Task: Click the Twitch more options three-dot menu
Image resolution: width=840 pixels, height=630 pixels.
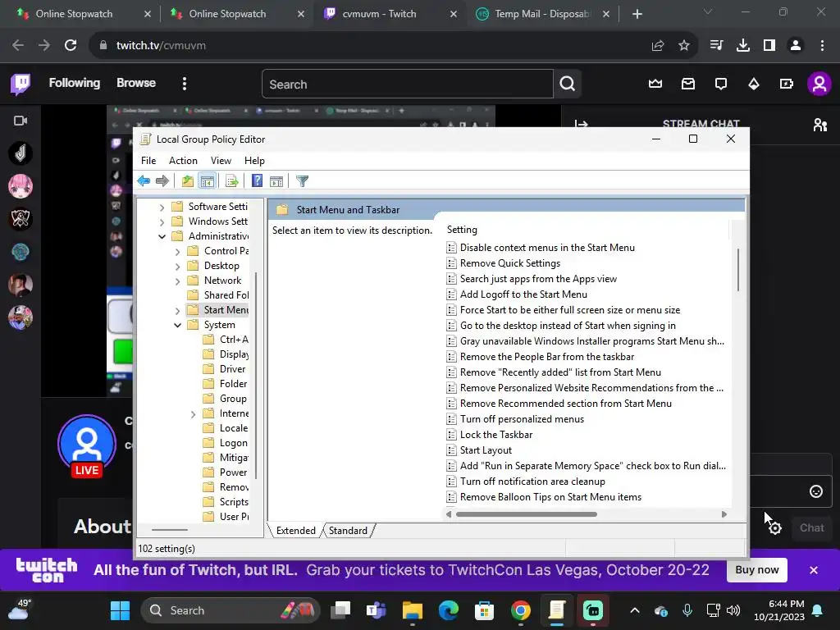Action: (185, 84)
